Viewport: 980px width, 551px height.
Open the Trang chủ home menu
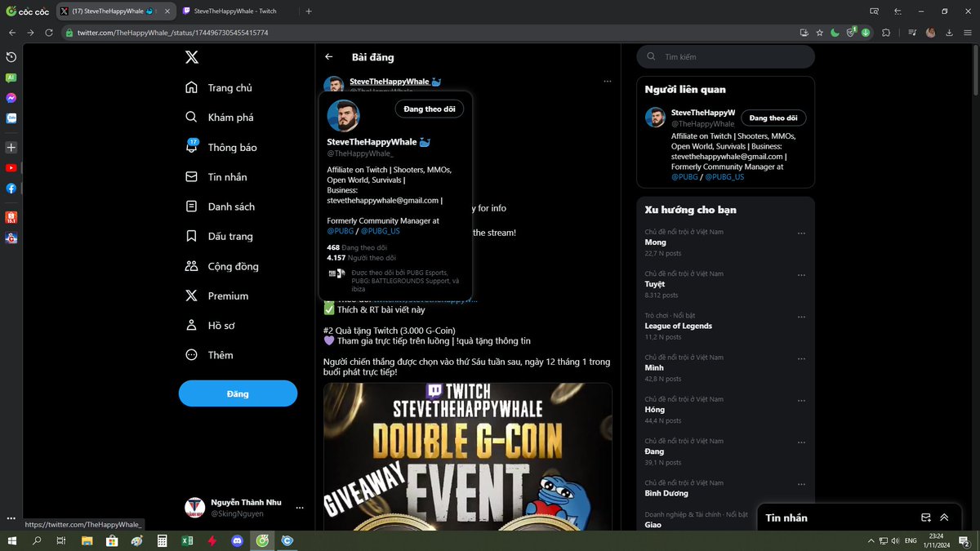pyautogui.click(x=219, y=87)
